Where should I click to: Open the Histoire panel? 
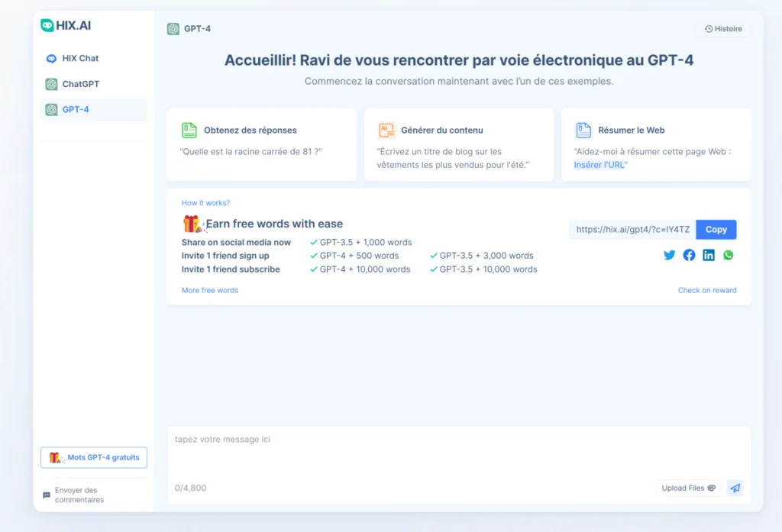tap(722, 28)
